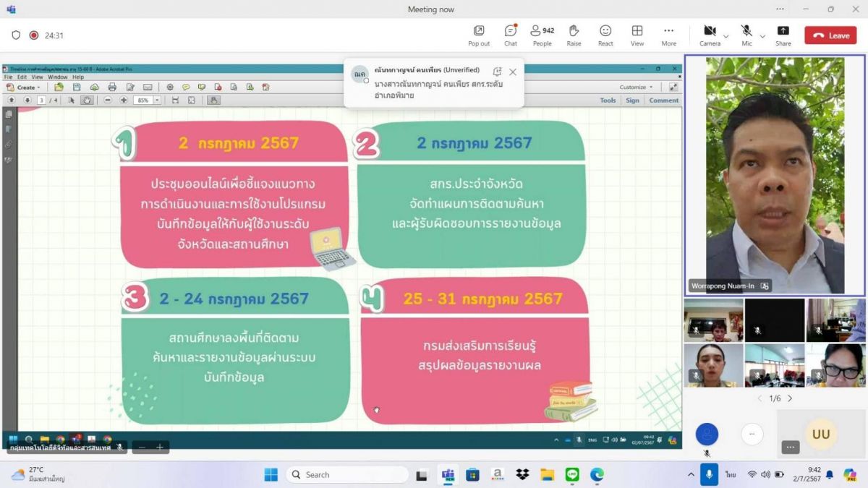Image resolution: width=868 pixels, height=488 pixels.
Task: Open the meeting Chat panel
Action: 510,35
